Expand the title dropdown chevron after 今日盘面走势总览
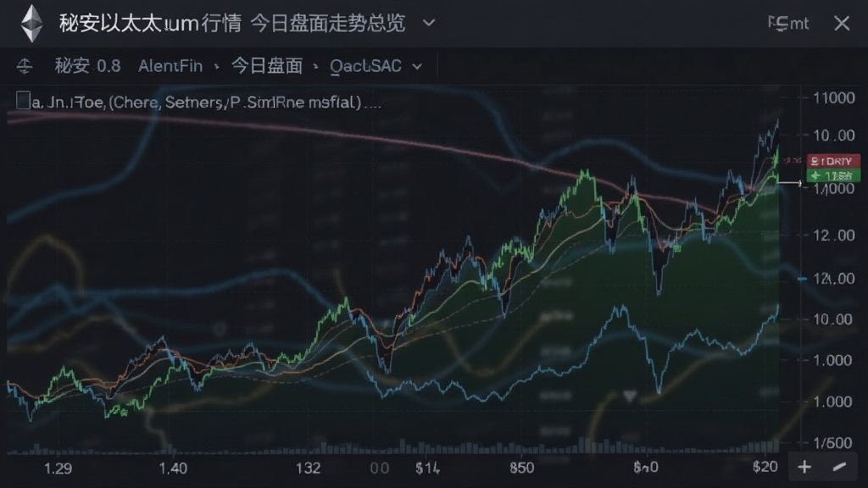This screenshot has height=488, width=868. [x=429, y=23]
